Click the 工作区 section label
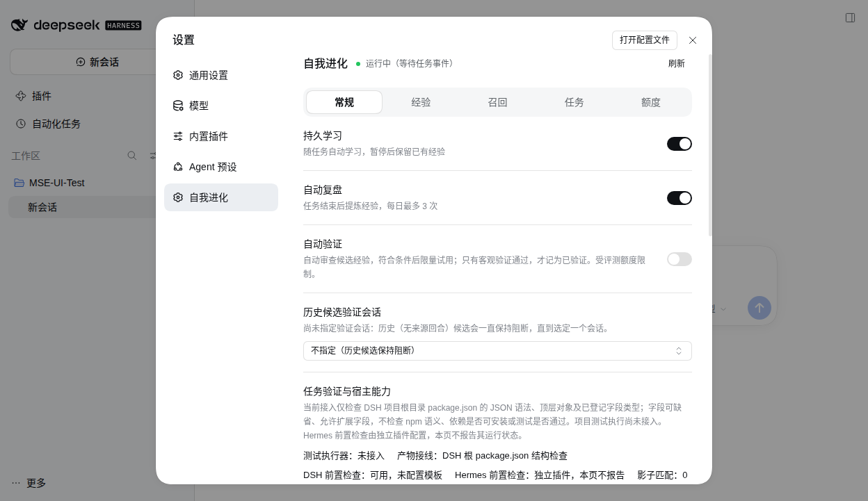868x501 pixels. (x=26, y=156)
